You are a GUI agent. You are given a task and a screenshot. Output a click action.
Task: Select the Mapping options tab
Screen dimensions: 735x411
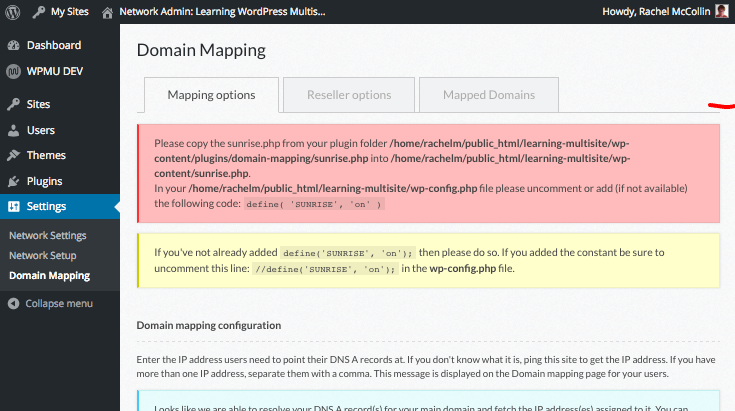(x=211, y=95)
